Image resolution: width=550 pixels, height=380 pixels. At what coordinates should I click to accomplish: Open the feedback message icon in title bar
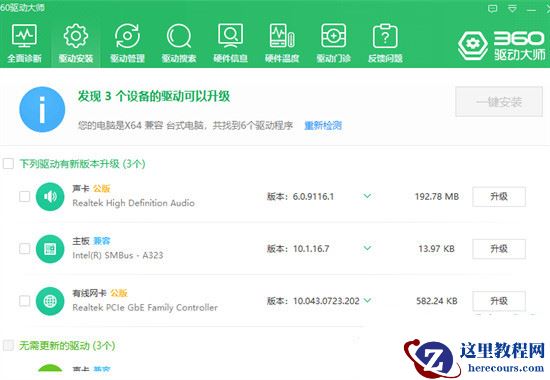[492, 9]
